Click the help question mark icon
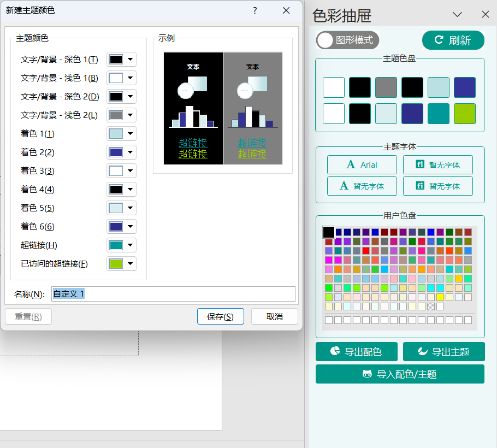The image size is (497, 448). (x=255, y=10)
